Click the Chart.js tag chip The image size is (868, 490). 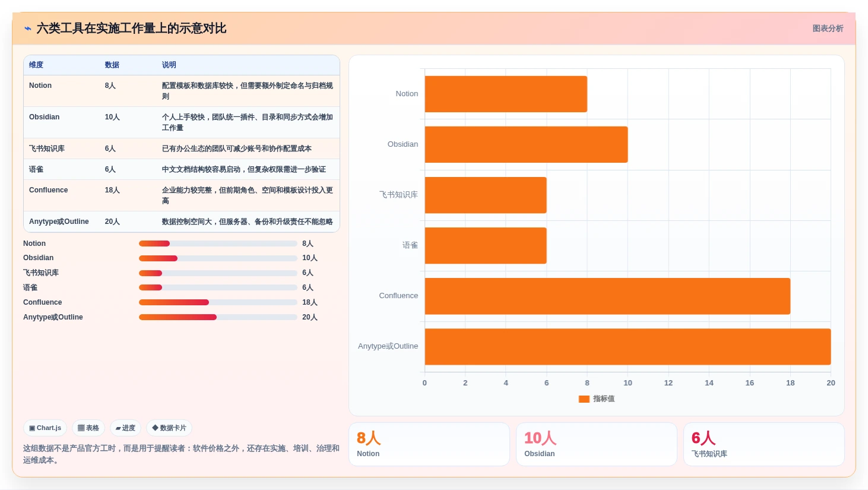(x=45, y=428)
